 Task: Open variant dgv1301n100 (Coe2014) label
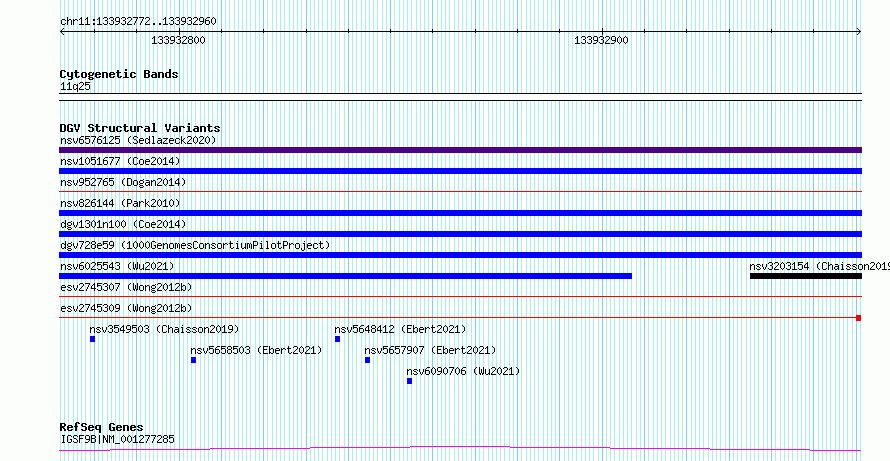[123, 224]
